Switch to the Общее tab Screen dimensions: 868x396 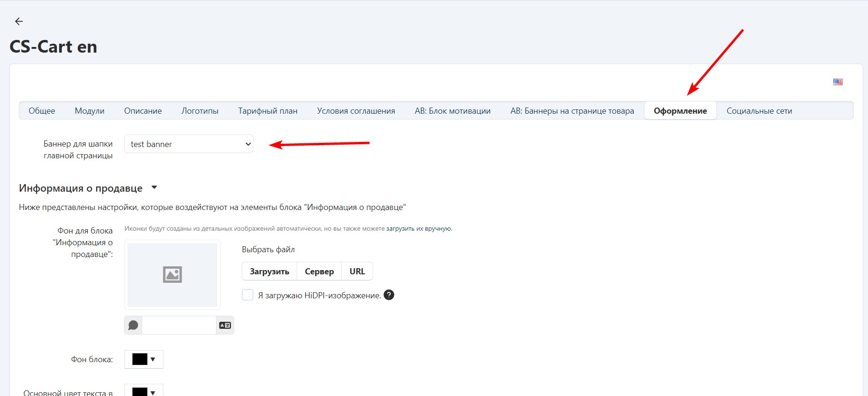[42, 111]
